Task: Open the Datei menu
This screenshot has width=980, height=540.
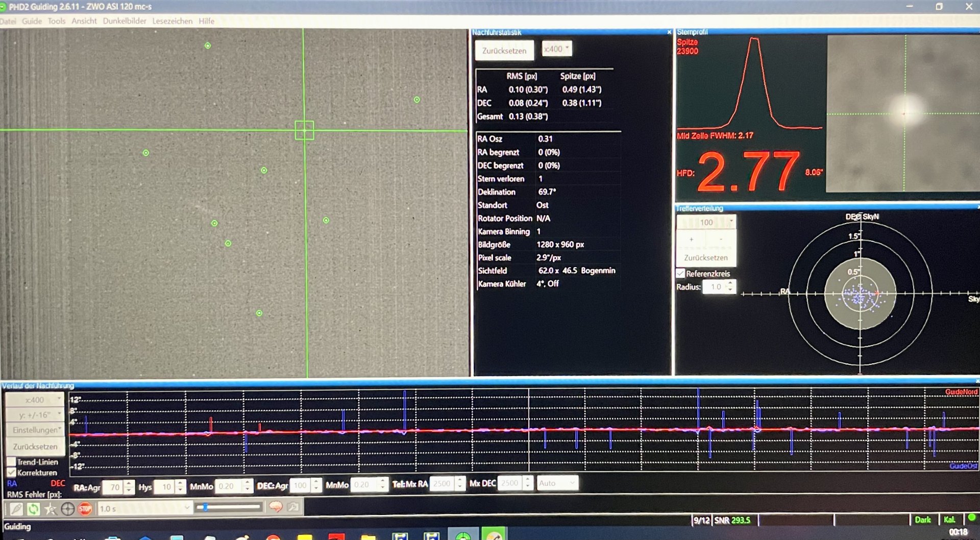Action: [8, 21]
